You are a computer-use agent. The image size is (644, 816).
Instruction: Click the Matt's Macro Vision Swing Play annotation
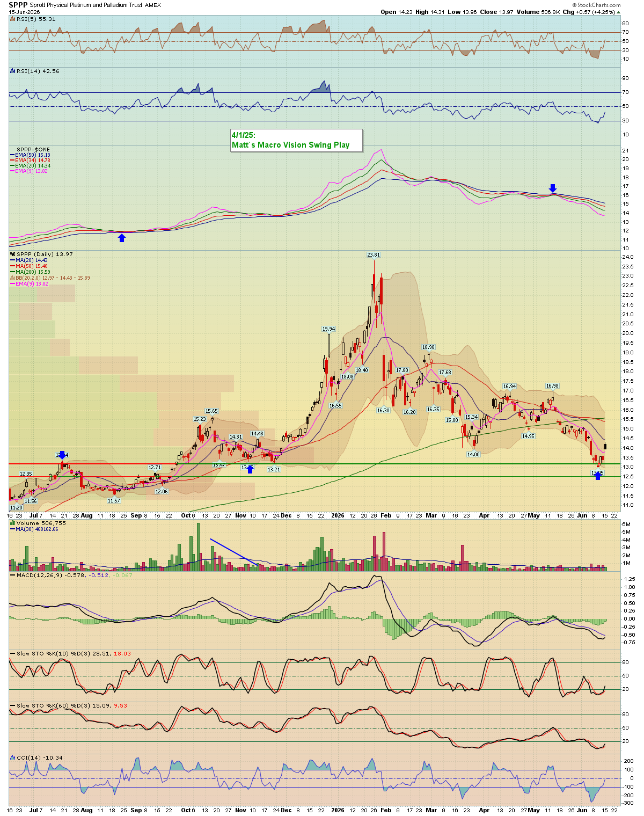(x=297, y=140)
